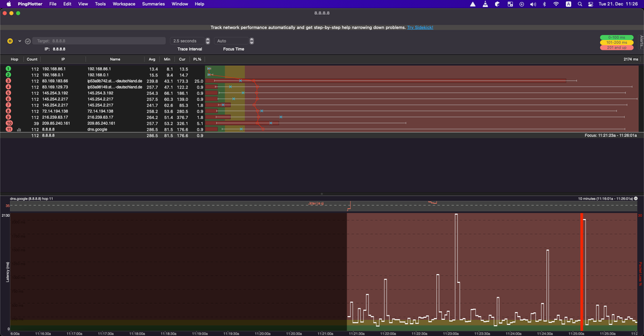Open the dropdown arrow beside the pause button

coord(19,41)
